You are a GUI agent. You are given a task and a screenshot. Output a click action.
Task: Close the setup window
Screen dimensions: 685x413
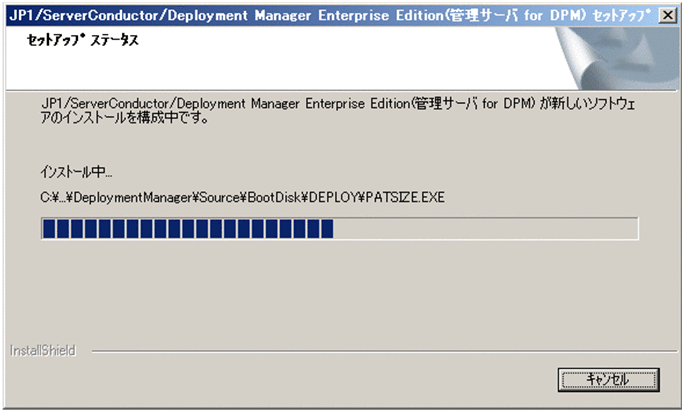(667, 12)
